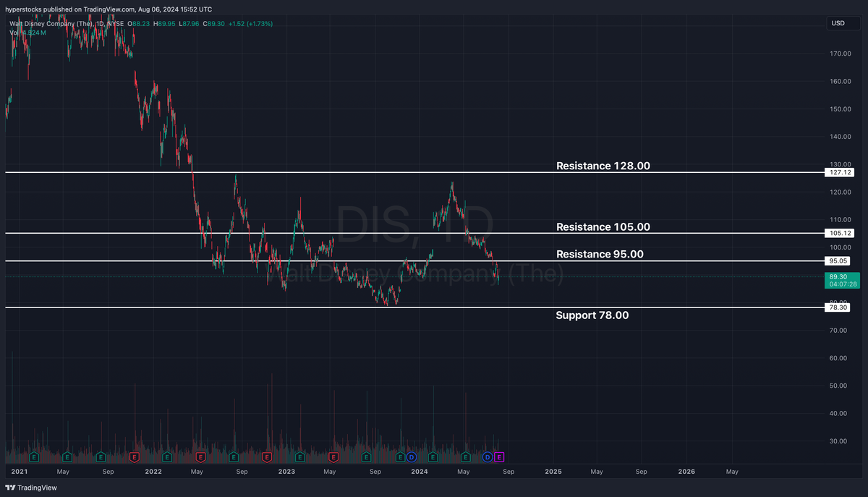Click the TradingView logo in bottom-left corner
The width and height of the screenshot is (868, 497).
10,488
